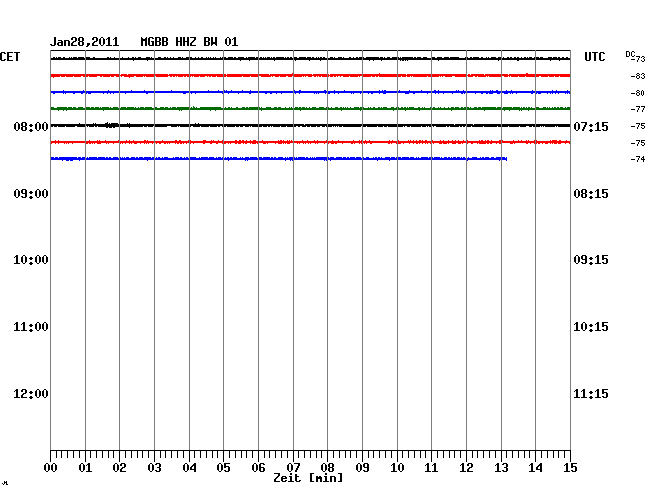Image resolution: width=650 pixels, height=494 pixels.
Task: Select minute tick label 05
Action: (x=223, y=468)
